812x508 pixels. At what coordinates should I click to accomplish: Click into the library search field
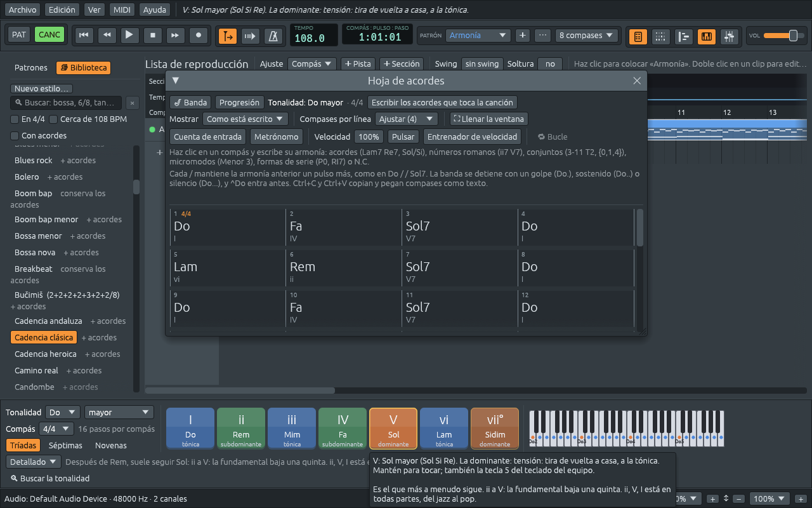(x=67, y=103)
